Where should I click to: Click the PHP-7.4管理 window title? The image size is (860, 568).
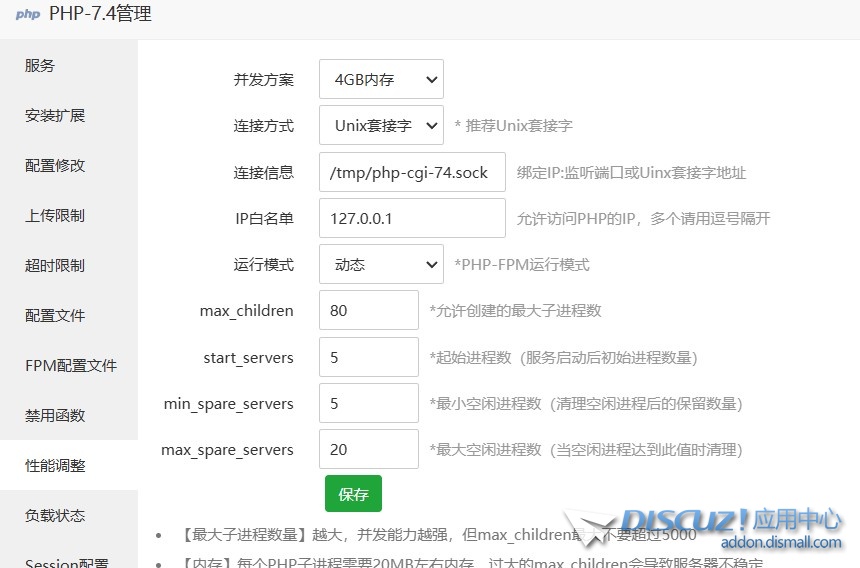pos(100,13)
